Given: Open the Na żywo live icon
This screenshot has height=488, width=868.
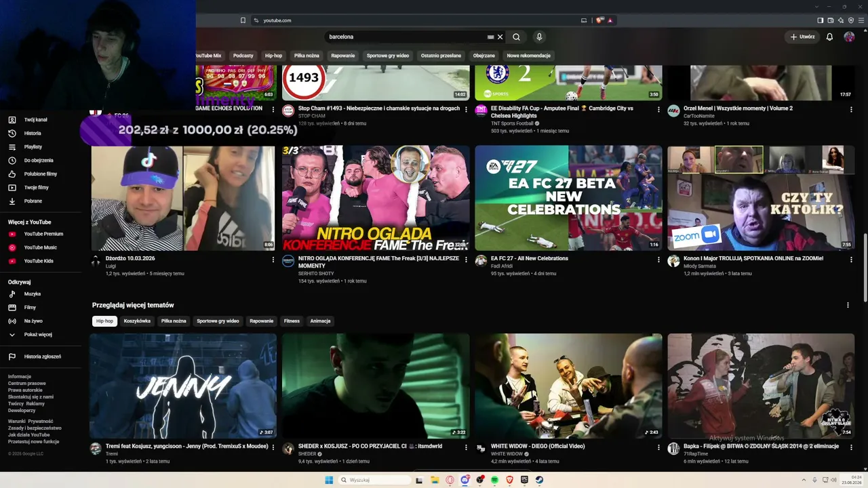Looking at the screenshot, I should pos(12,321).
